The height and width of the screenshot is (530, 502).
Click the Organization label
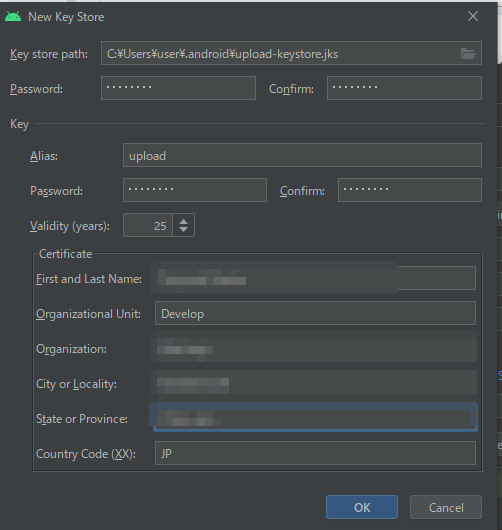tap(71, 349)
